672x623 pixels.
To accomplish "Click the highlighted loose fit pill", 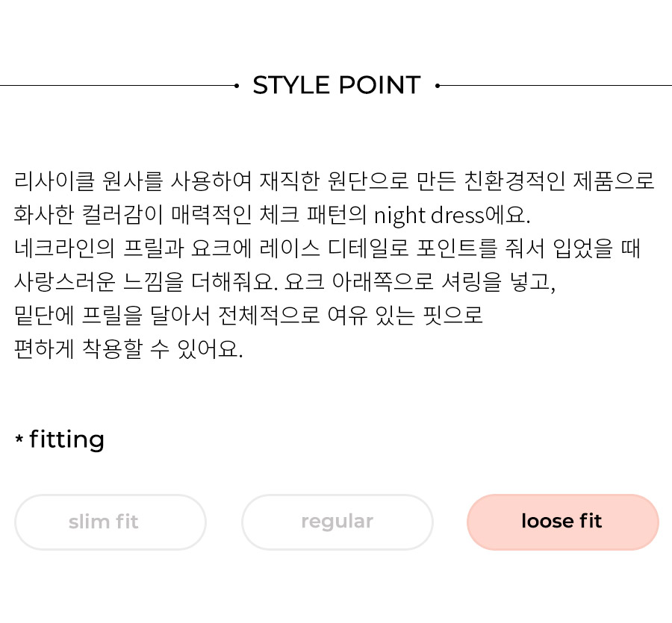I will coord(563,522).
